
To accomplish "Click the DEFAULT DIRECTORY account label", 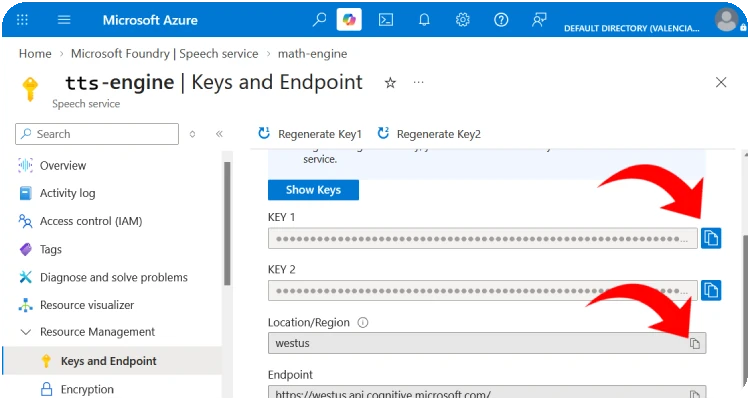I will click(x=631, y=28).
